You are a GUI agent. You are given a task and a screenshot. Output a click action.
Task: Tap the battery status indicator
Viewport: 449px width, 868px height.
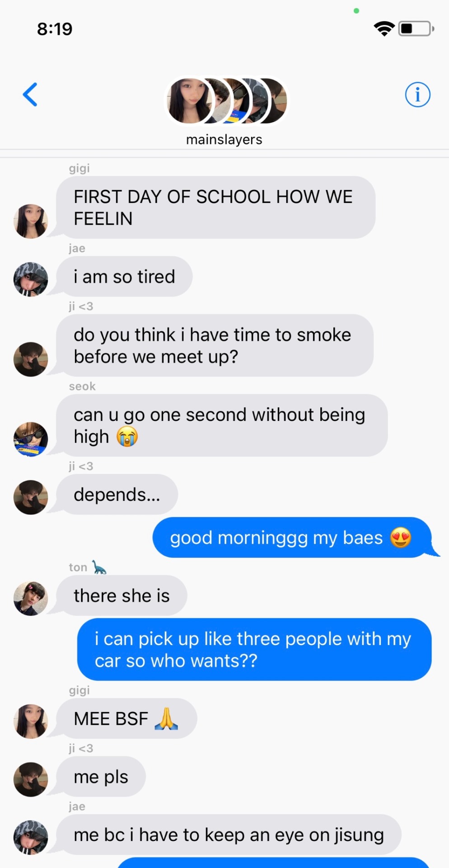point(416,28)
